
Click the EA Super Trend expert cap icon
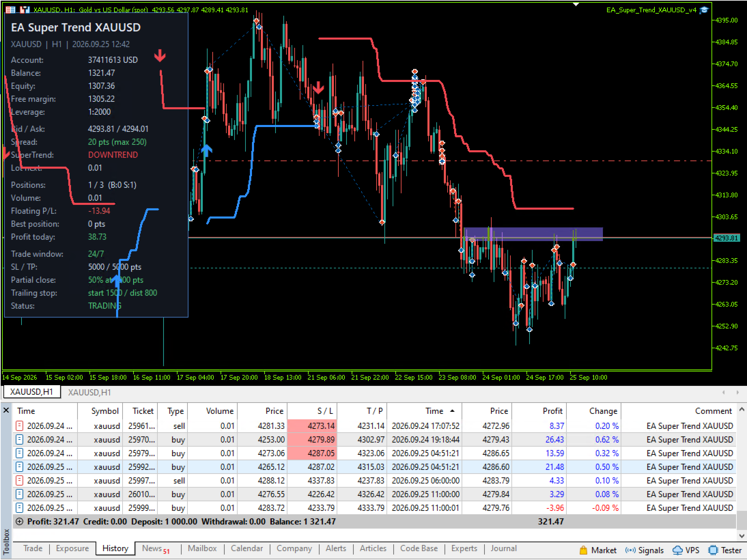pyautogui.click(x=704, y=10)
